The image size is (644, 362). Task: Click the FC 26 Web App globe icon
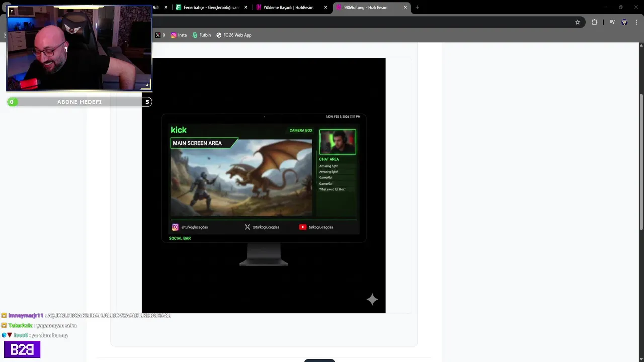tap(219, 35)
